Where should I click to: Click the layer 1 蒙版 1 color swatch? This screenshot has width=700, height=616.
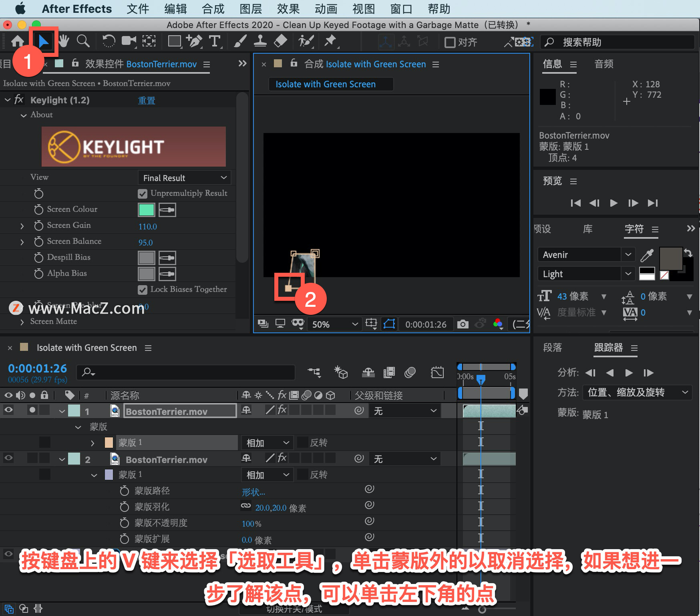click(109, 443)
